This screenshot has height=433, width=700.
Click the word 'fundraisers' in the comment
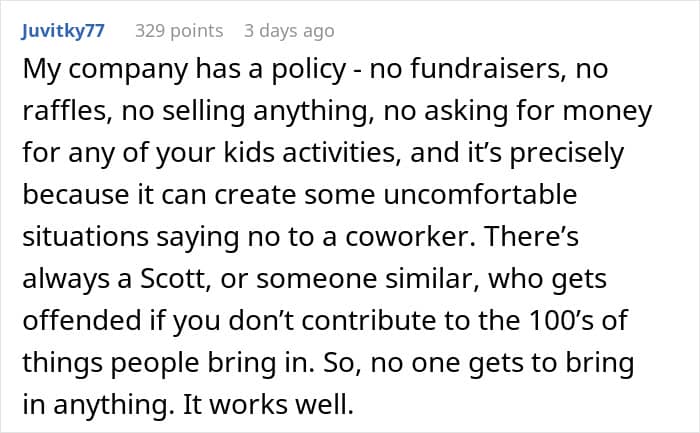coord(484,72)
